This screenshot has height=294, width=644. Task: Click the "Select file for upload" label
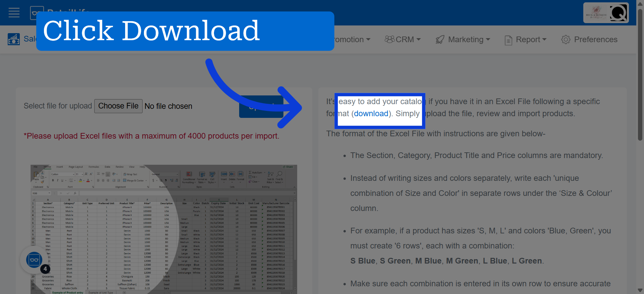click(58, 106)
